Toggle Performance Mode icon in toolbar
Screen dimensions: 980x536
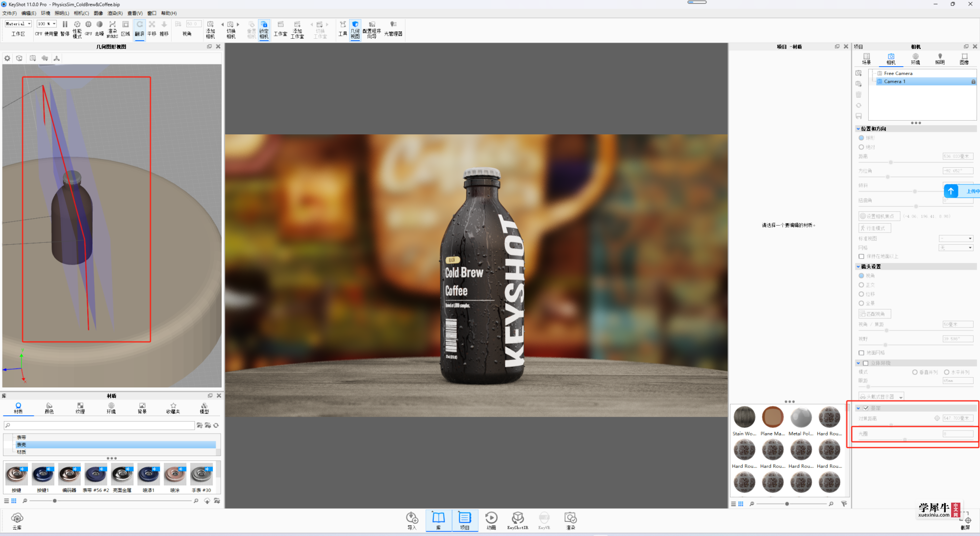(x=77, y=25)
